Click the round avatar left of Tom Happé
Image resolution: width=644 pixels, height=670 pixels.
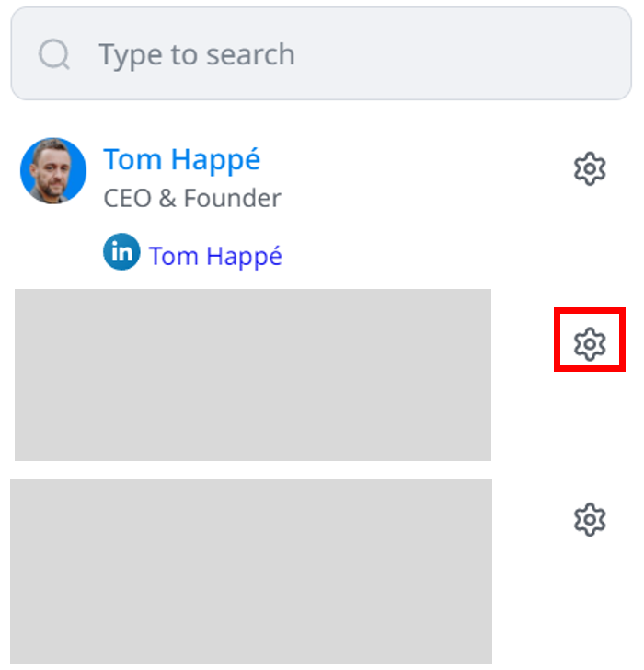(53, 171)
